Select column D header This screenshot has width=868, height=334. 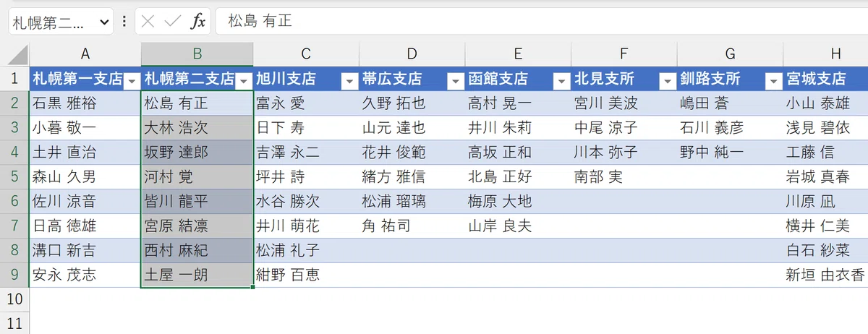pyautogui.click(x=412, y=53)
